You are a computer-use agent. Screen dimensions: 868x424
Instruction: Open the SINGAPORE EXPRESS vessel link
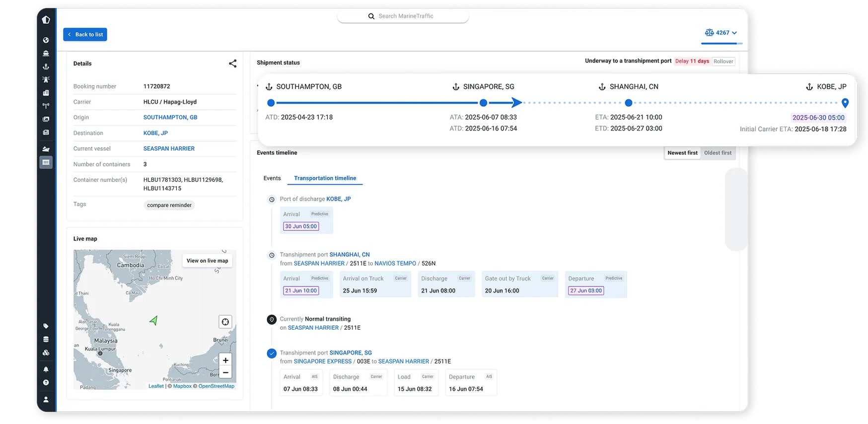click(323, 361)
